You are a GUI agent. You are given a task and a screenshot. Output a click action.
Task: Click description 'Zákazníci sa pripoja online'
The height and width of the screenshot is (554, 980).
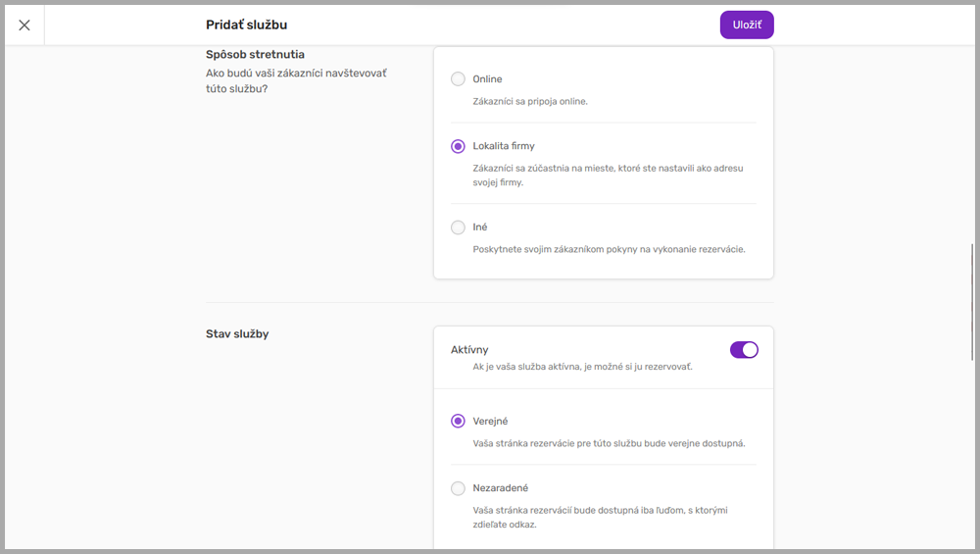(x=530, y=101)
